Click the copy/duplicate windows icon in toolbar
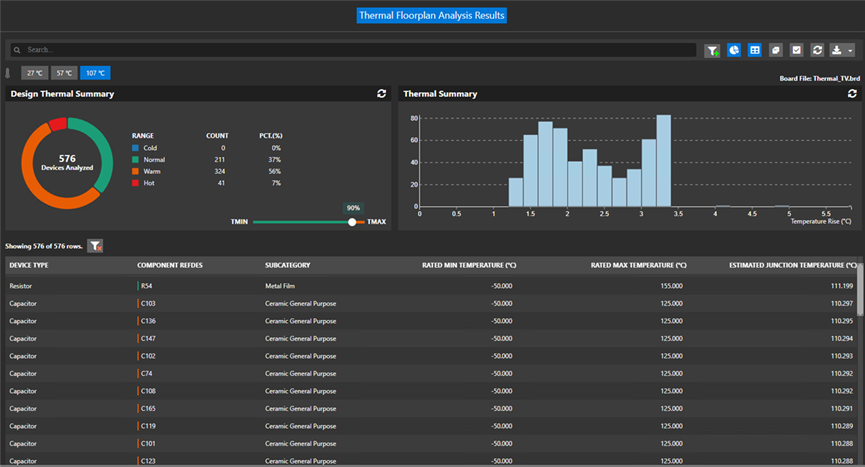 [x=776, y=50]
